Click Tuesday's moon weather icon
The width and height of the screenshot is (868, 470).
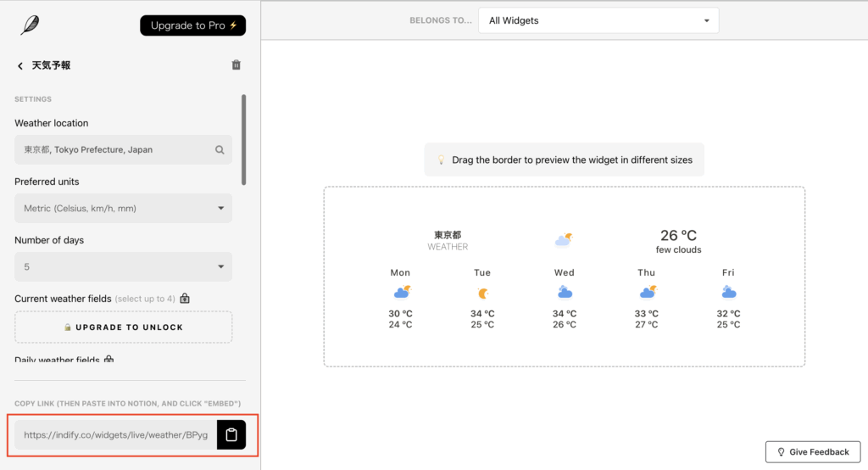(483, 293)
